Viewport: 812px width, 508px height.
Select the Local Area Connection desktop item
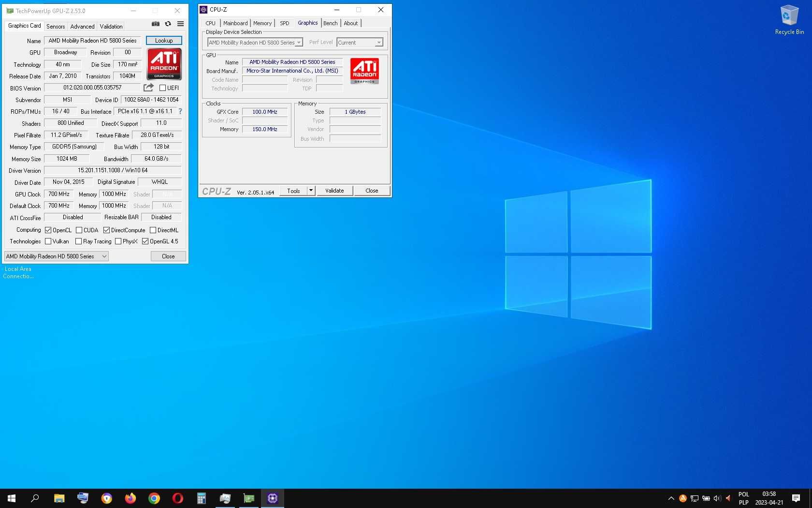(18, 272)
